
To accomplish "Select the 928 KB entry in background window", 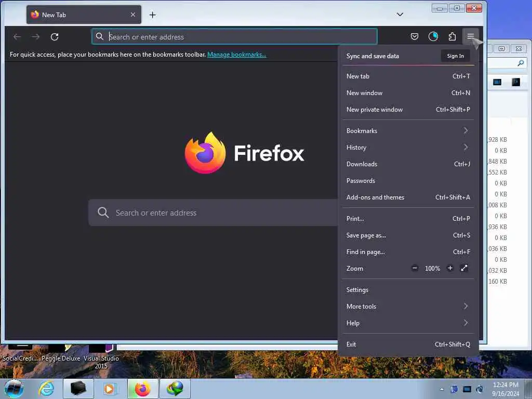I will coord(497,139).
